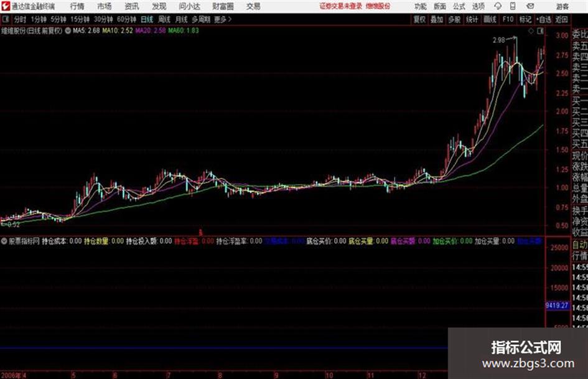The image size is (588, 379).
Task: Click the red 维维股份 stock name in the title bar
Action: pyautogui.click(x=378, y=6)
